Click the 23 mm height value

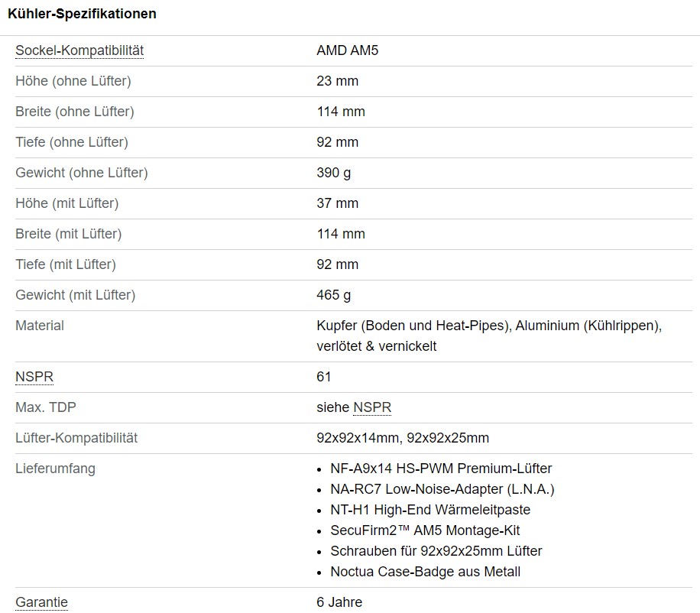pyautogui.click(x=337, y=81)
